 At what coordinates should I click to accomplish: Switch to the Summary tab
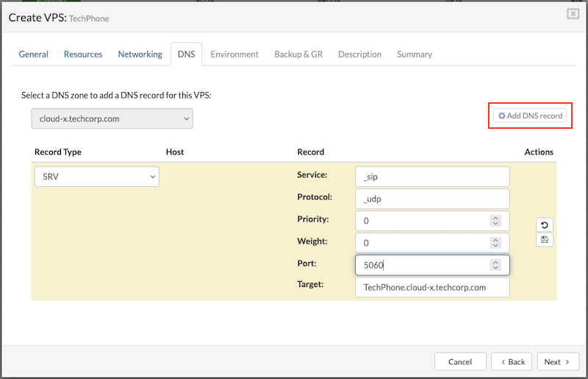click(415, 54)
